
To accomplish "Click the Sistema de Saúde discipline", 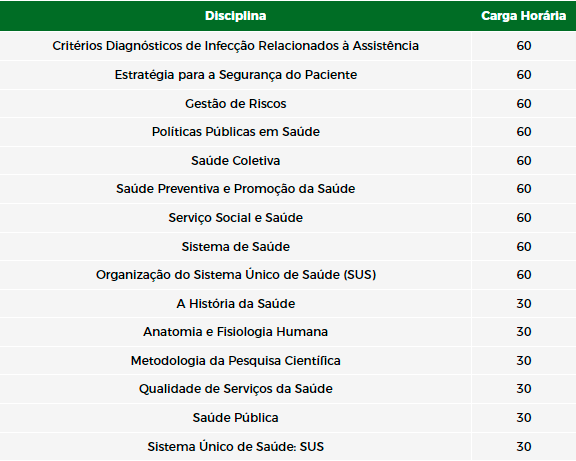I will tap(235, 246).
